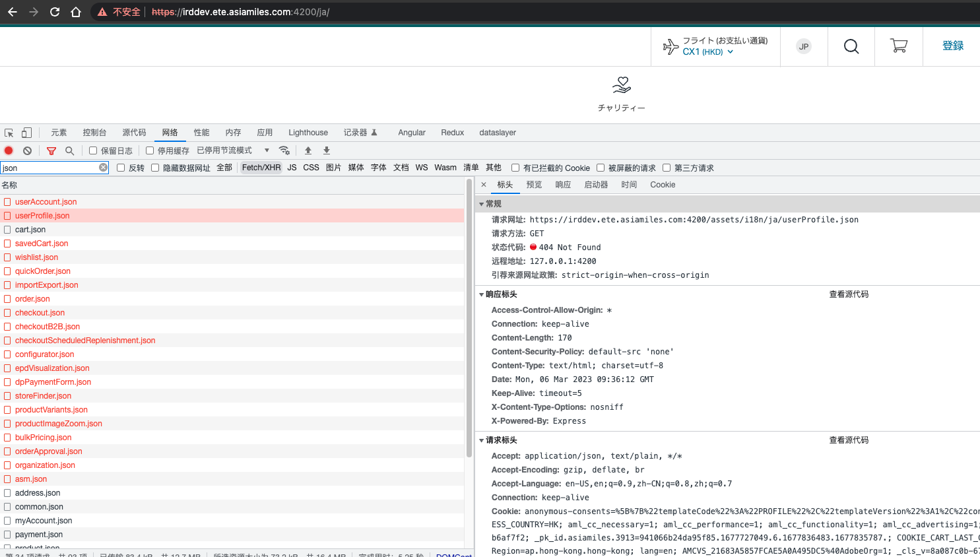Export HAR file using download arrow icon
This screenshot has width=980, height=557.
(x=326, y=150)
